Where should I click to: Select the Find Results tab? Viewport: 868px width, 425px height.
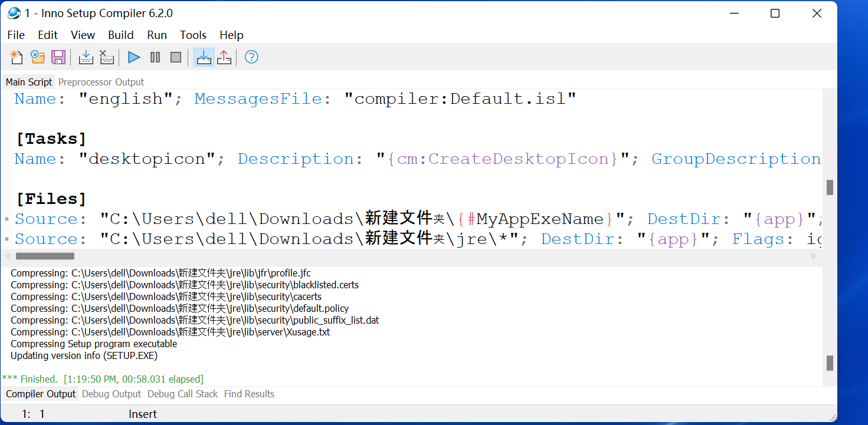[x=249, y=394]
